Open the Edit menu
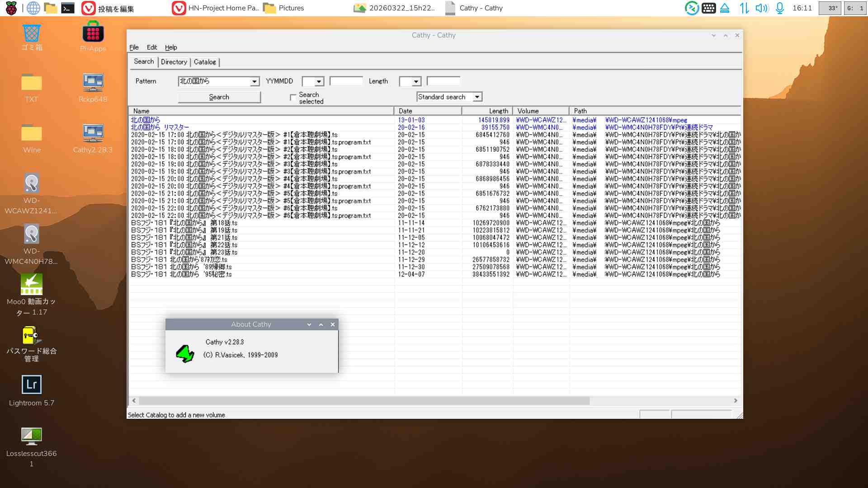Image resolution: width=868 pixels, height=488 pixels. (151, 47)
